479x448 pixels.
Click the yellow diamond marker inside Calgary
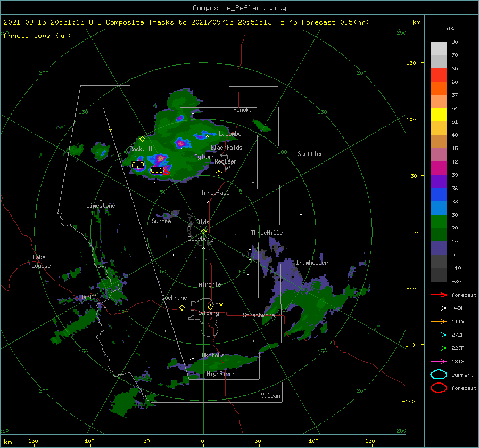point(210,307)
